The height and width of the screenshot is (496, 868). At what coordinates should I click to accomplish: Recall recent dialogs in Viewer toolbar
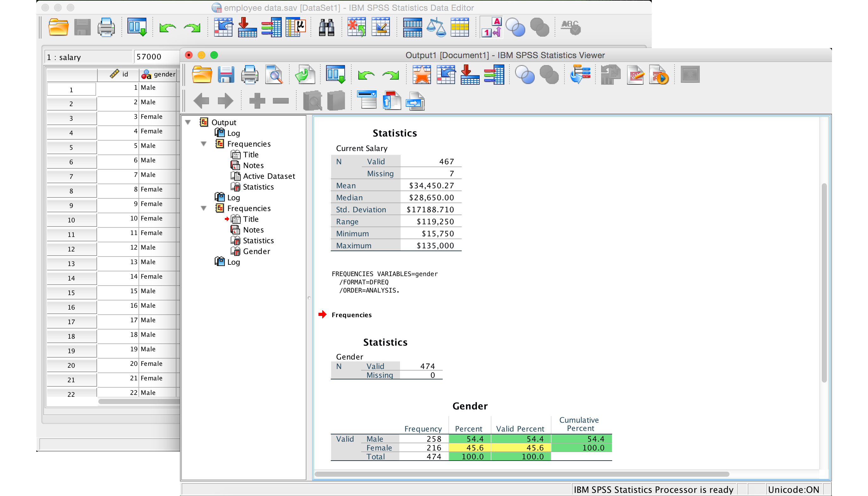point(336,74)
